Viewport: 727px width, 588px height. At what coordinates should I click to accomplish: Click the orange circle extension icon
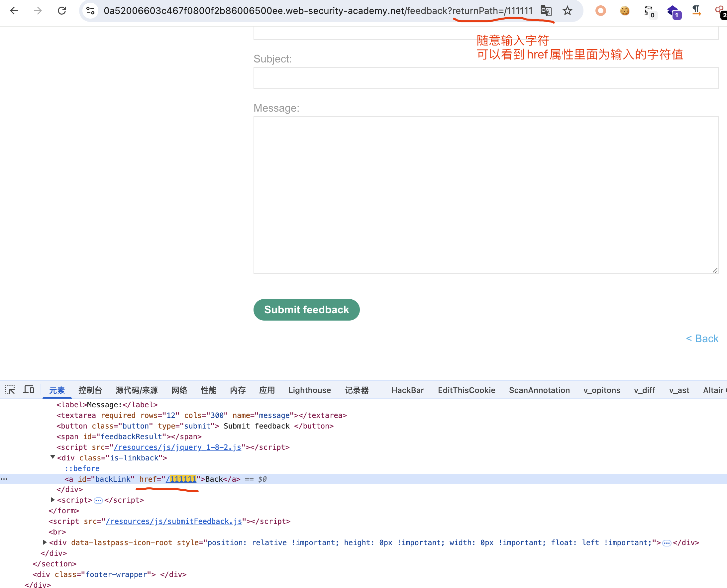600,11
